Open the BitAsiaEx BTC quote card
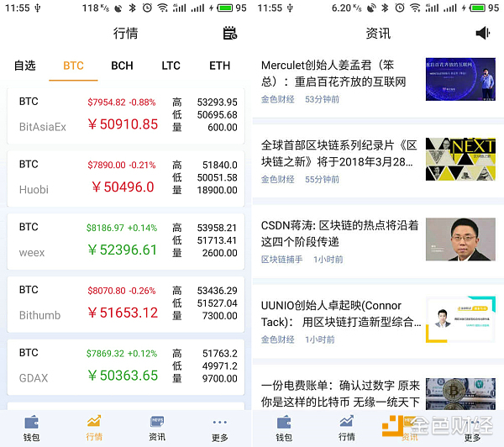This screenshot has width=504, height=447. point(126,115)
